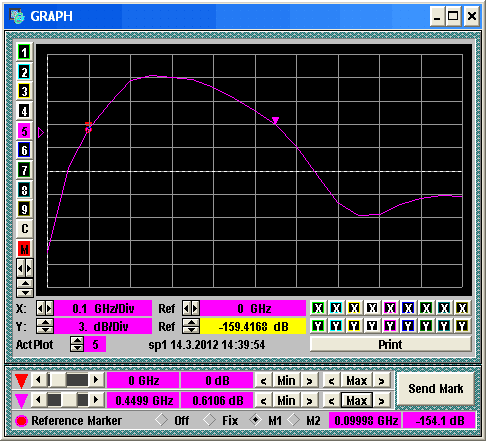
Task: Toggle cyan X autoscale box
Action: pyautogui.click(x=336, y=308)
